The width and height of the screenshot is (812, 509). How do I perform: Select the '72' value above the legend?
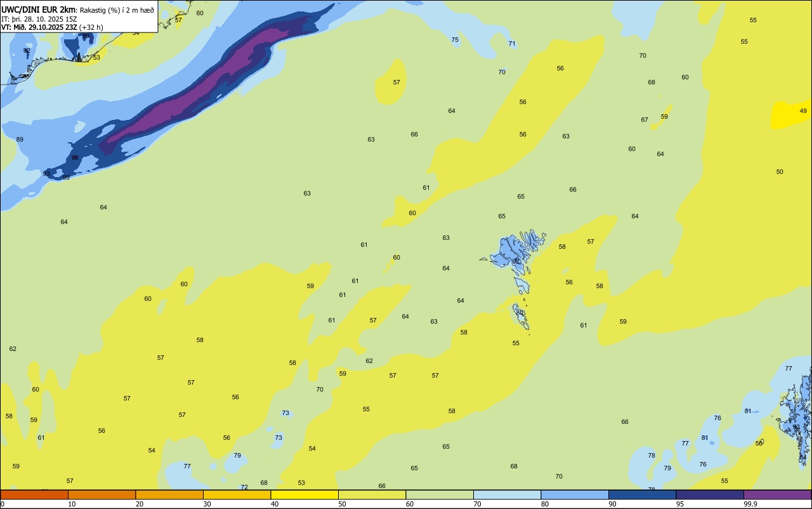click(244, 487)
